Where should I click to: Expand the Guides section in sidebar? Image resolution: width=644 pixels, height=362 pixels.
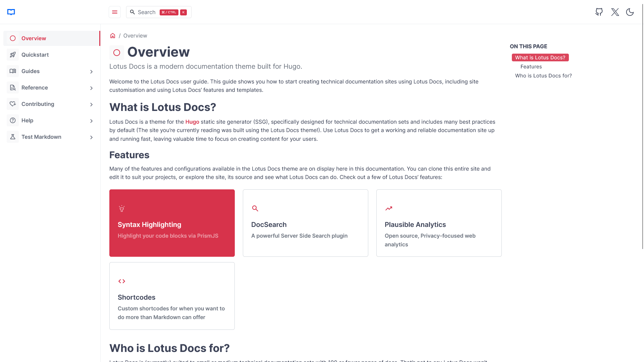(92, 71)
